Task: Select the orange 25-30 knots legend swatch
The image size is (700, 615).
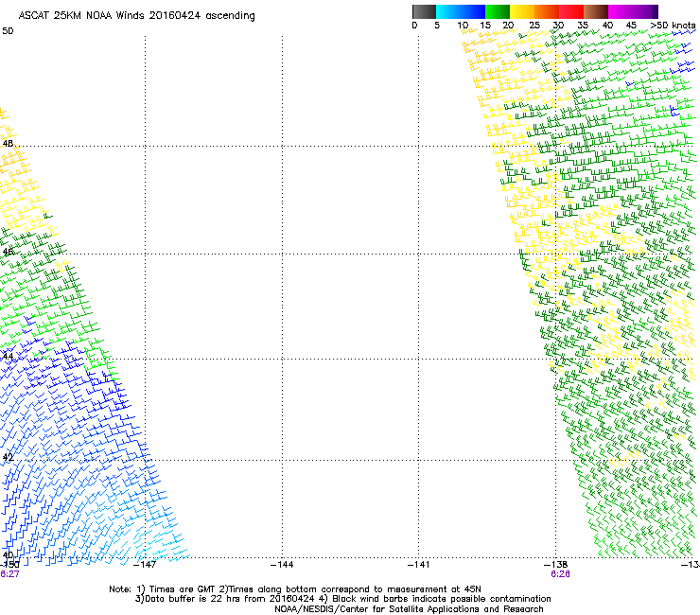Action: point(547,11)
